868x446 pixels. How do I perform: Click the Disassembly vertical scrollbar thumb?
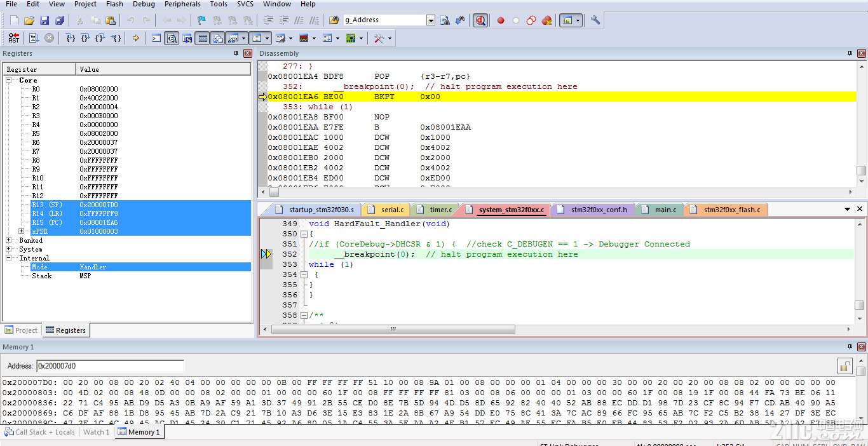[x=861, y=170]
